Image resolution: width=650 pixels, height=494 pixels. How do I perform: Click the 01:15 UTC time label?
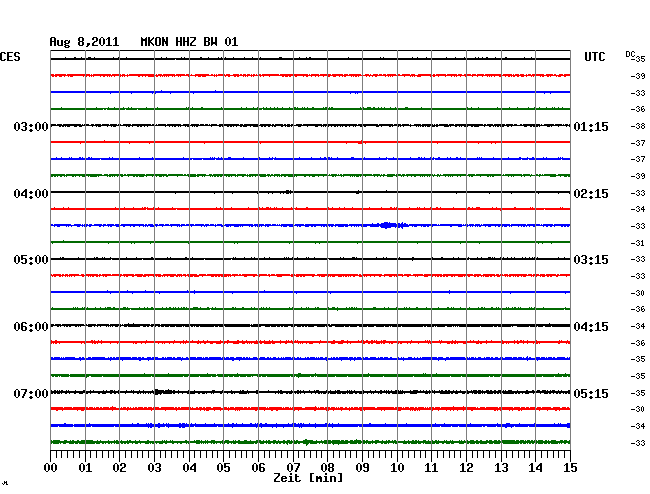pyautogui.click(x=591, y=127)
